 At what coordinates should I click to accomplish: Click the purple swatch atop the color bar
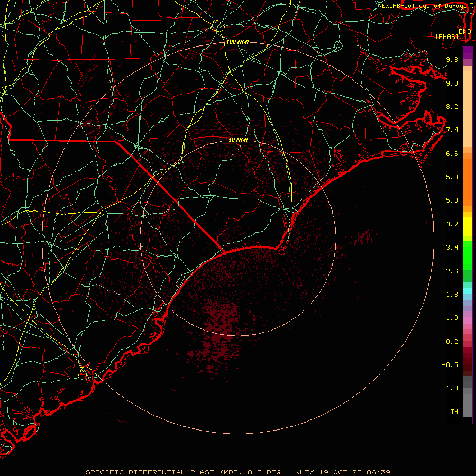tap(467, 53)
